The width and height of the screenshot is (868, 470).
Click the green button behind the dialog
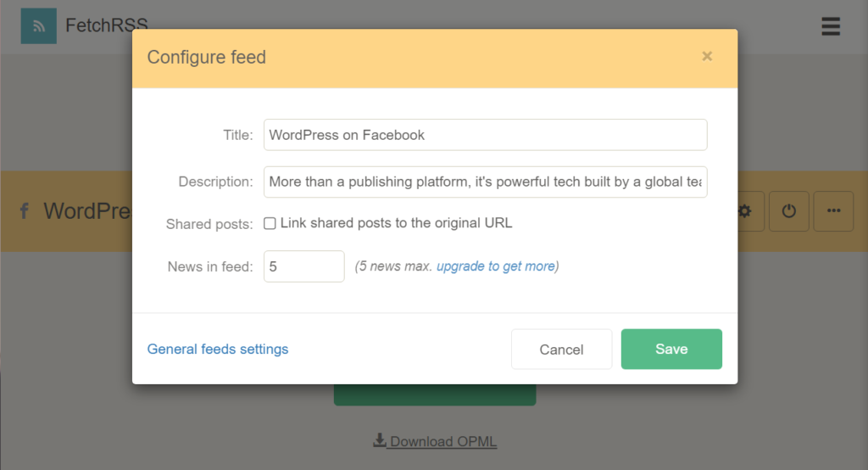coord(435,394)
